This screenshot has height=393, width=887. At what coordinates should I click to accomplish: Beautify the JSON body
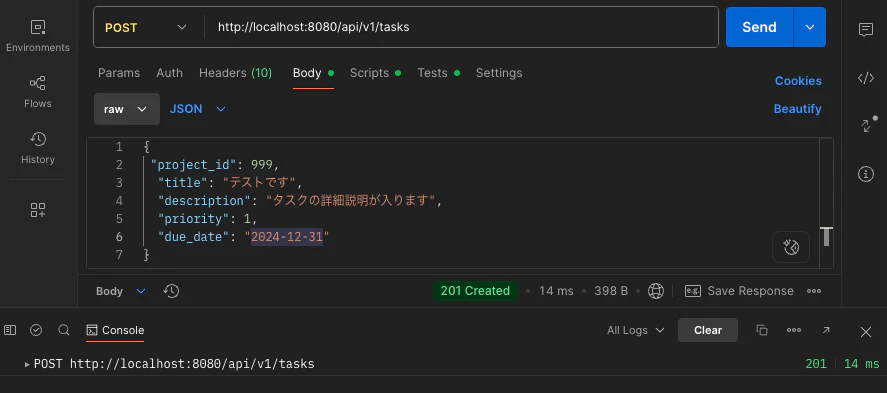[x=798, y=109]
